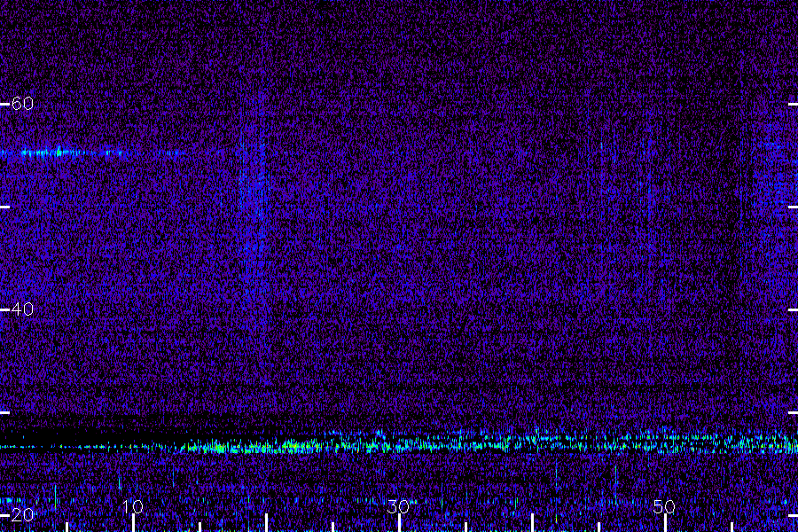
Task: Click the 10 label on horizontal axis
Action: [133, 507]
